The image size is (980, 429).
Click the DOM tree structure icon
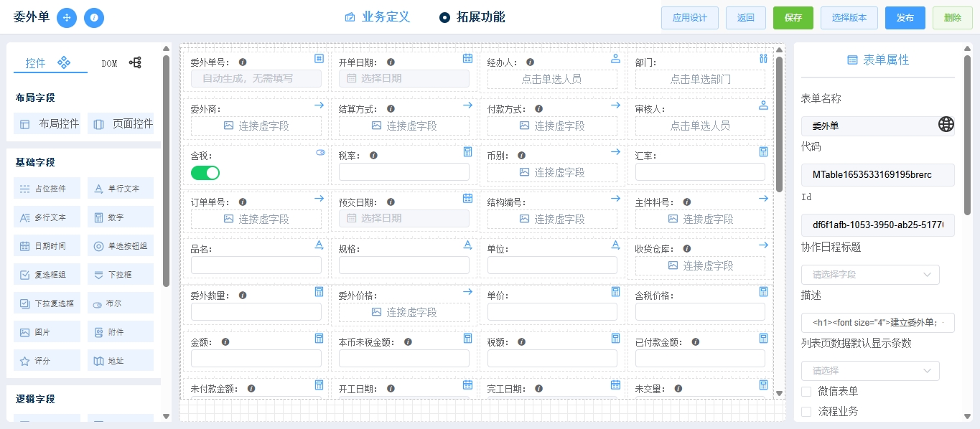click(x=135, y=63)
